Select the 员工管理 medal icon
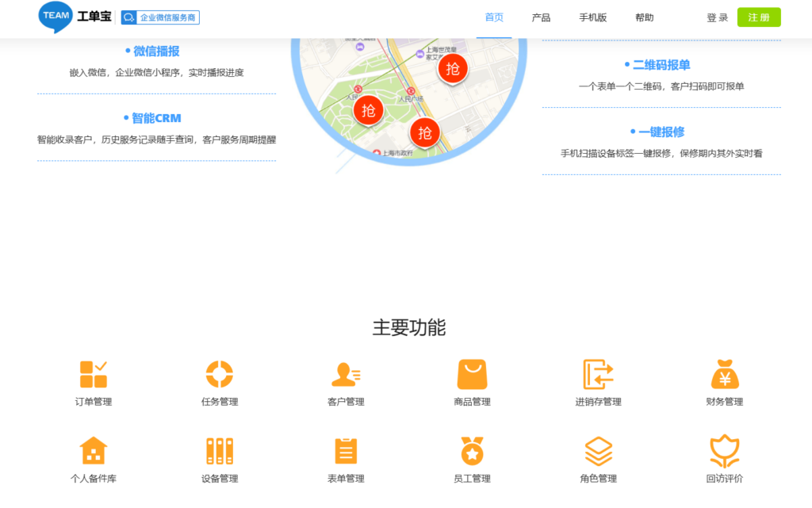Image resolution: width=812 pixels, height=508 pixels. coord(472,451)
